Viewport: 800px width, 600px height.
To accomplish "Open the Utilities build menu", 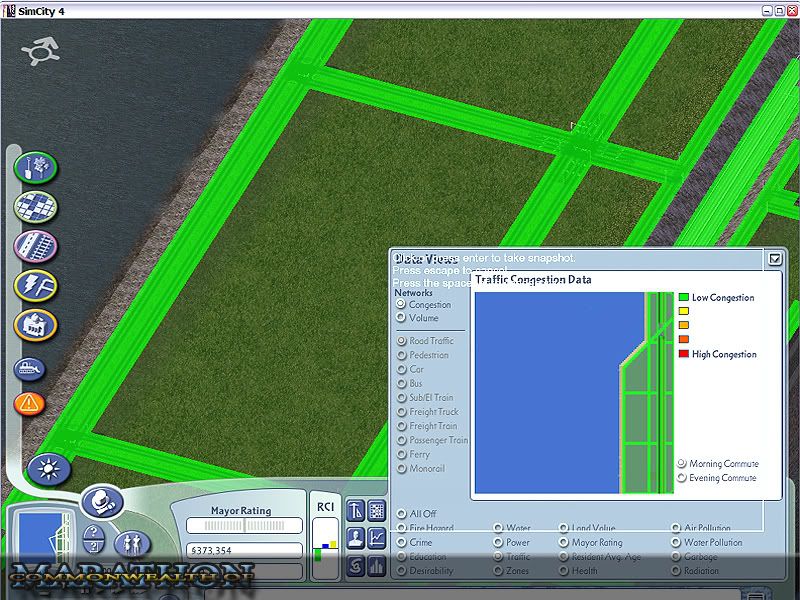I will (x=35, y=287).
